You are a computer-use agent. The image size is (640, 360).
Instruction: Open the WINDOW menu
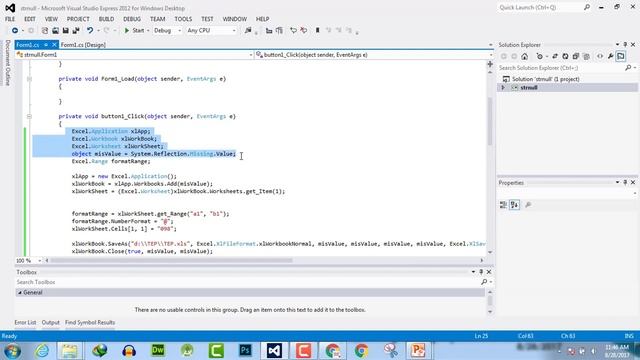[235, 19]
